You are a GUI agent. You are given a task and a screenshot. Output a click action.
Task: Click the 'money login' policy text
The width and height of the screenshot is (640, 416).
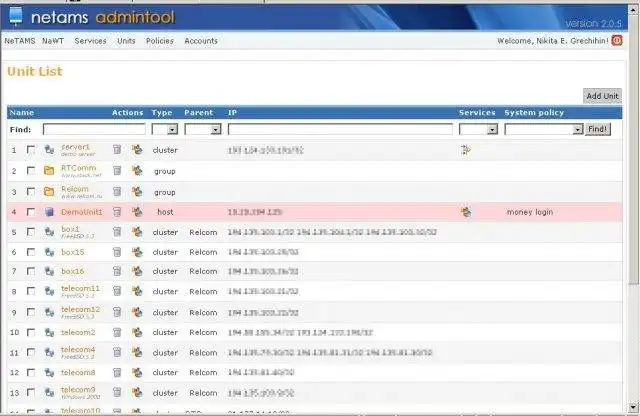530,212
